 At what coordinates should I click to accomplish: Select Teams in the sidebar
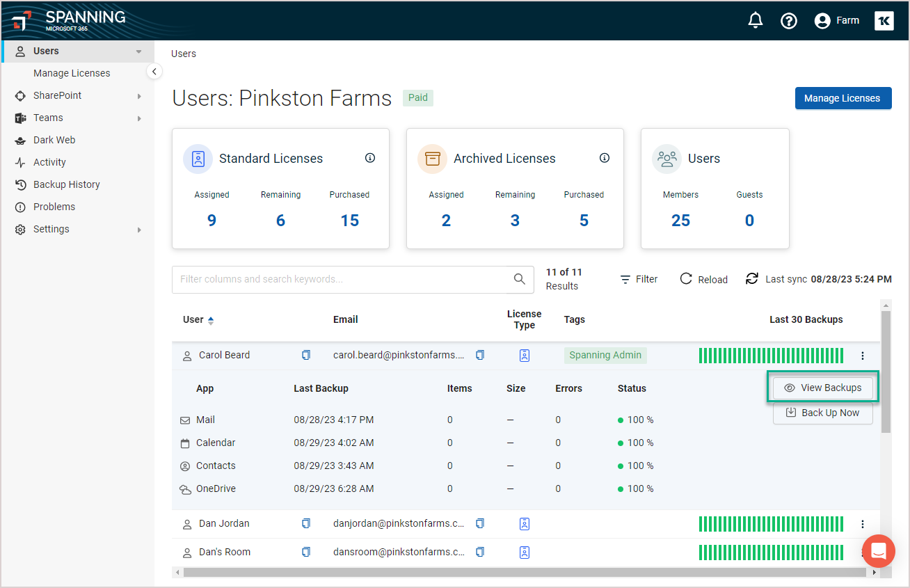pos(48,118)
